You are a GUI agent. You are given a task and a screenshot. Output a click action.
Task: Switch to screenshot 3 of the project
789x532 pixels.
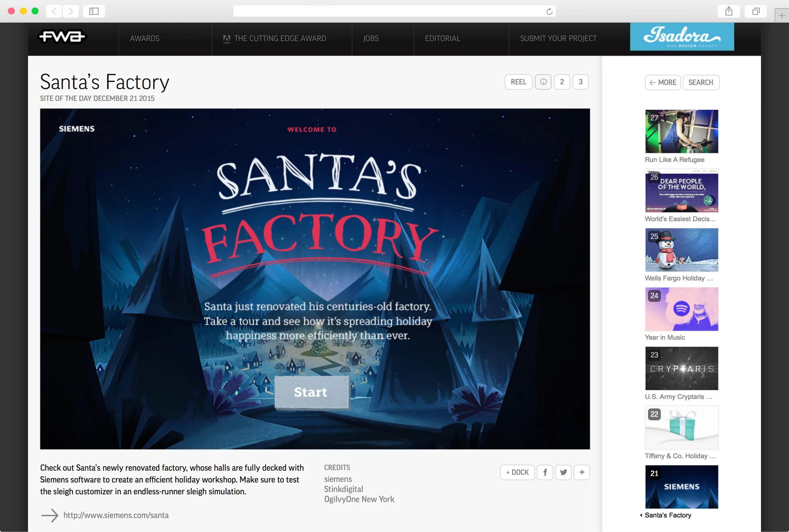580,82
